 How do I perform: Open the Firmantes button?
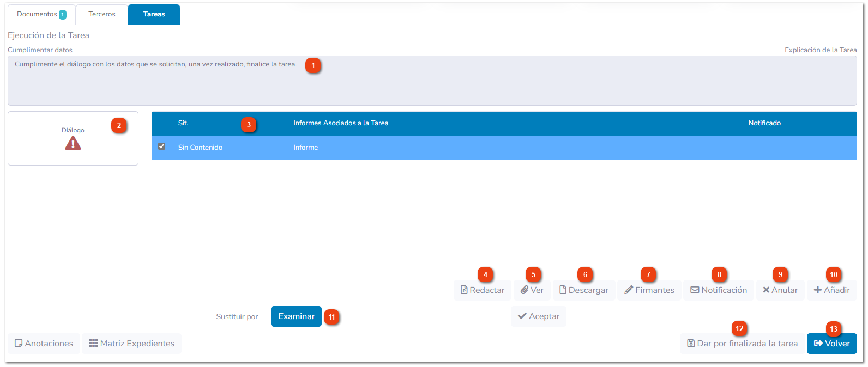click(x=649, y=290)
